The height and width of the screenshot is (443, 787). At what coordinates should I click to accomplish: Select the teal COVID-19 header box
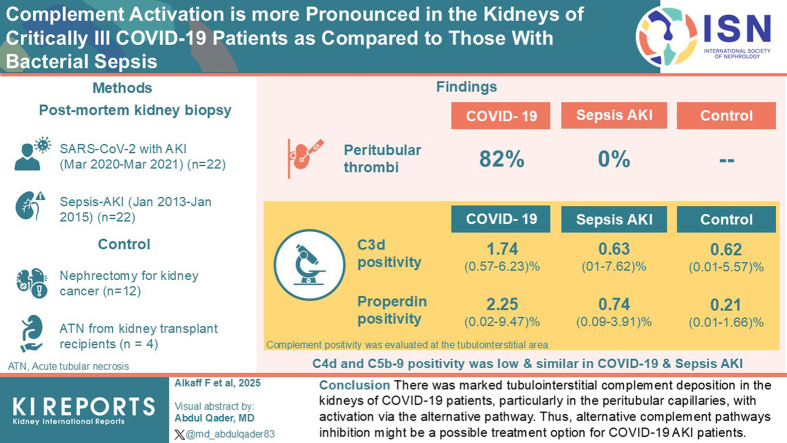500,219
